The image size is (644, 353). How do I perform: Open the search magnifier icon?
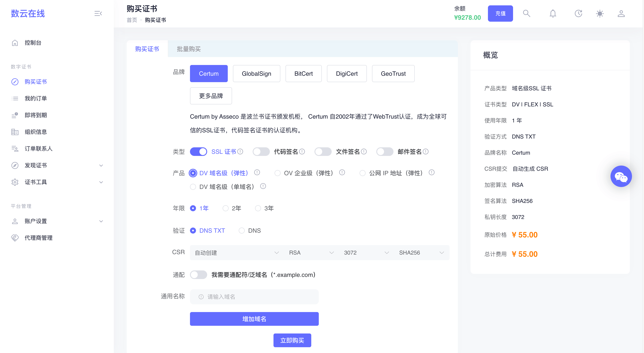click(x=527, y=14)
